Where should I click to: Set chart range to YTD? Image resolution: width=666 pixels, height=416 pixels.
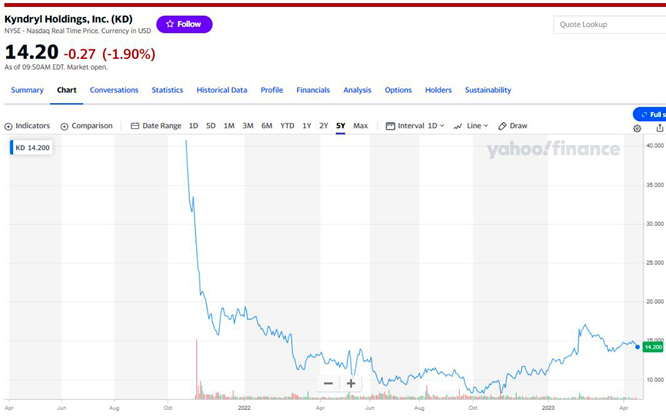(287, 126)
